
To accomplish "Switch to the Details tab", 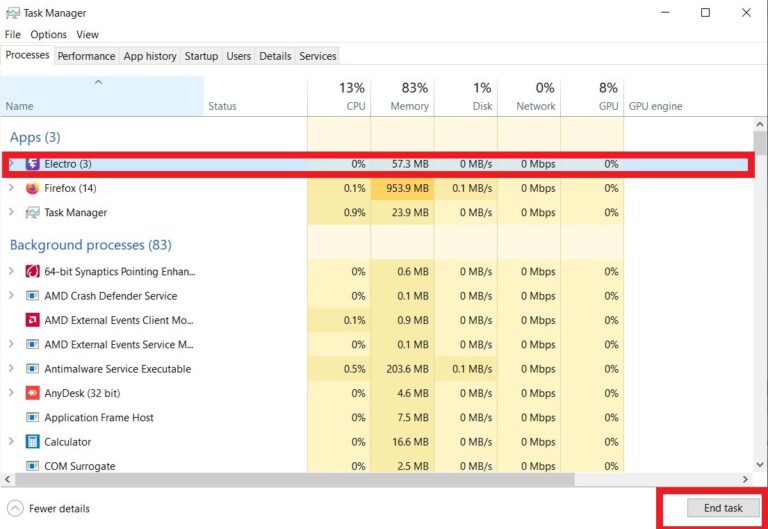I will point(275,56).
